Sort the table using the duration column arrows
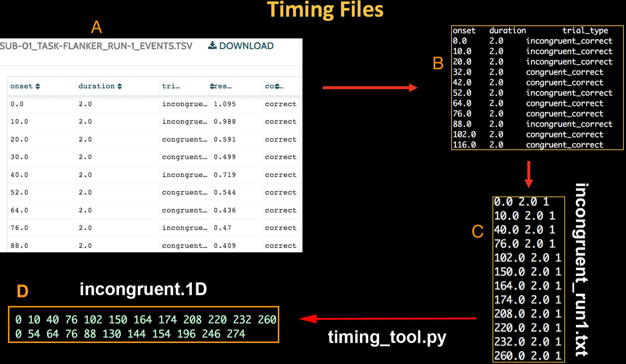Viewport: 626px width, 364px height. point(120,86)
